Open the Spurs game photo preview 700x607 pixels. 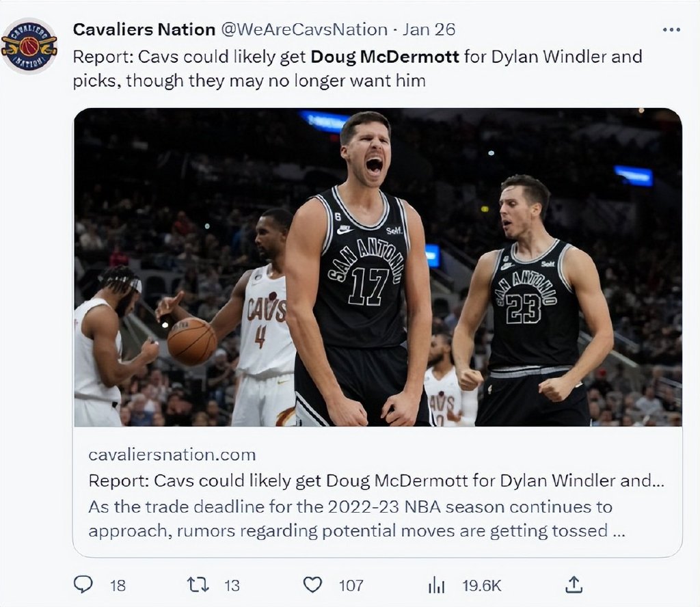(377, 267)
